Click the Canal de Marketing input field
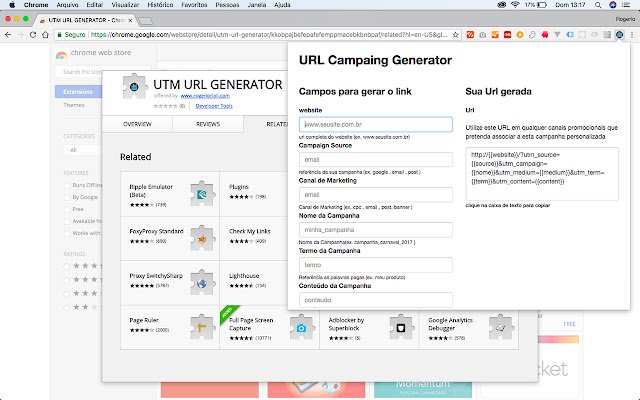This screenshot has width=640, height=400. [376, 194]
